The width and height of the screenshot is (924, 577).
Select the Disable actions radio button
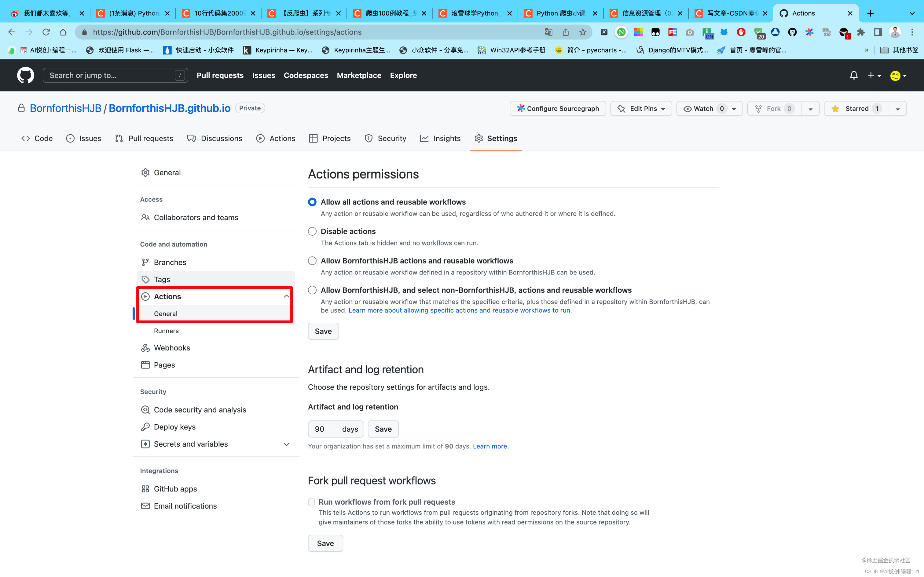pos(312,231)
